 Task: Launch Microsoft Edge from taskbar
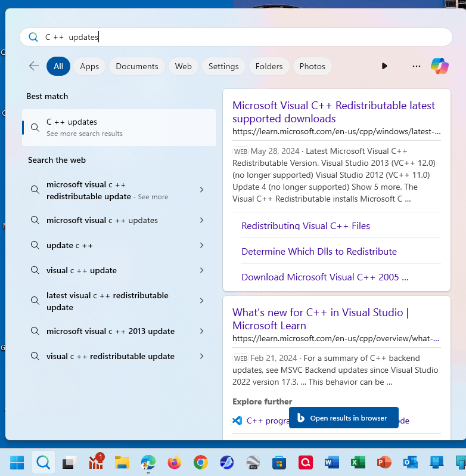pos(148,463)
